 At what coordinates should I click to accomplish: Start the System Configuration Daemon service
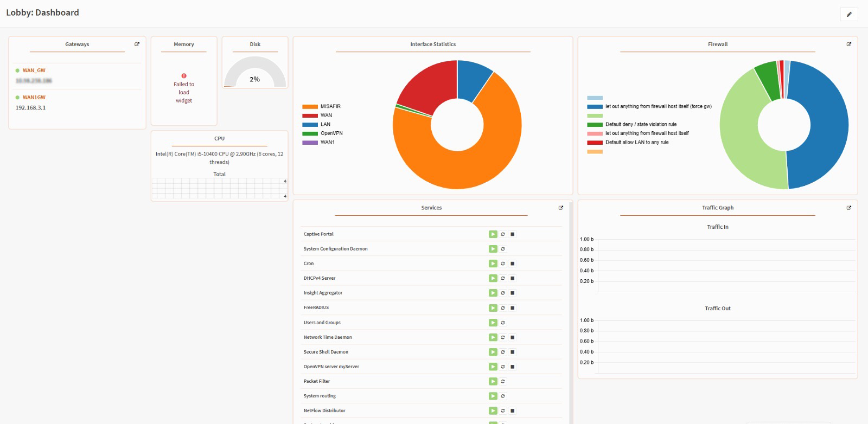point(493,249)
